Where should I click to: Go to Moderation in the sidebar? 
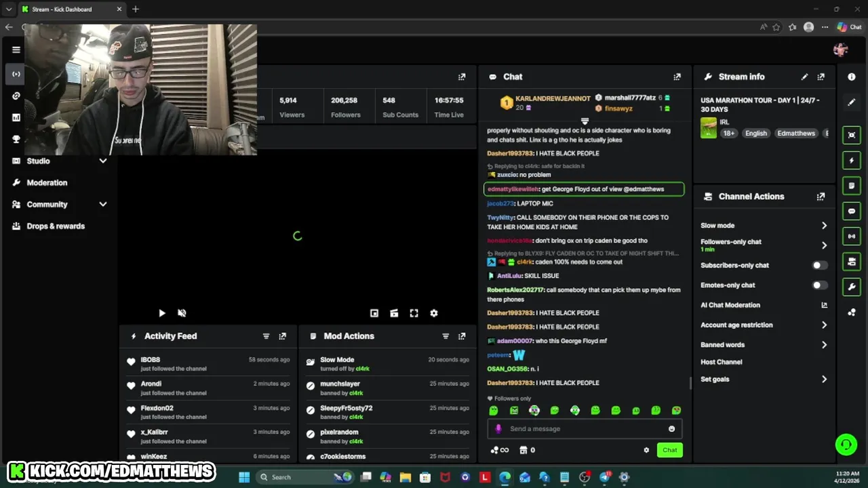click(47, 183)
